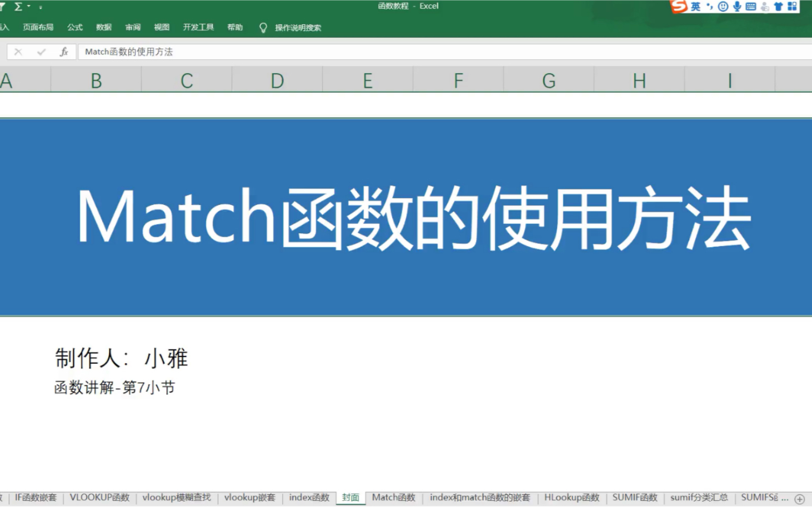Click the Sogou microphone voice input icon

(x=737, y=7)
